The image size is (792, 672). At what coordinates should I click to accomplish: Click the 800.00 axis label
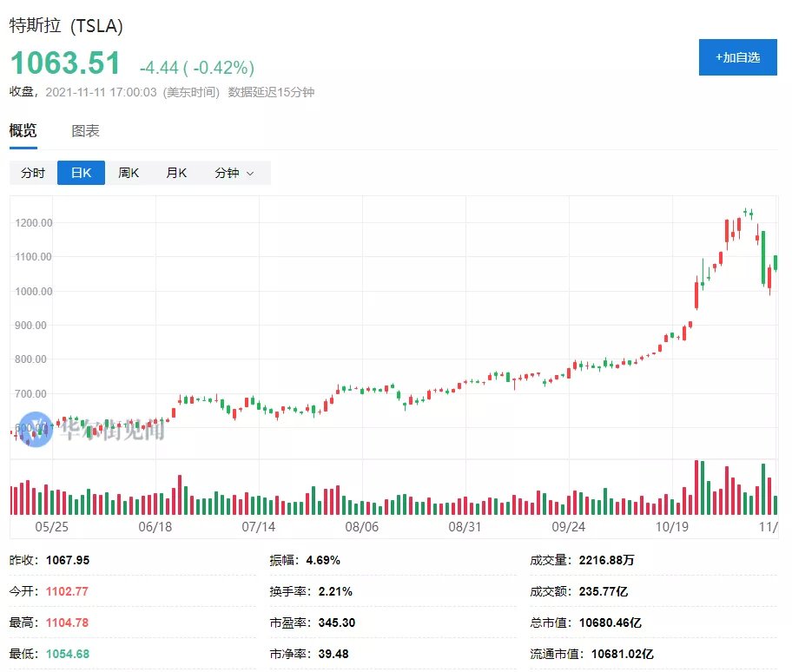[x=30, y=359]
